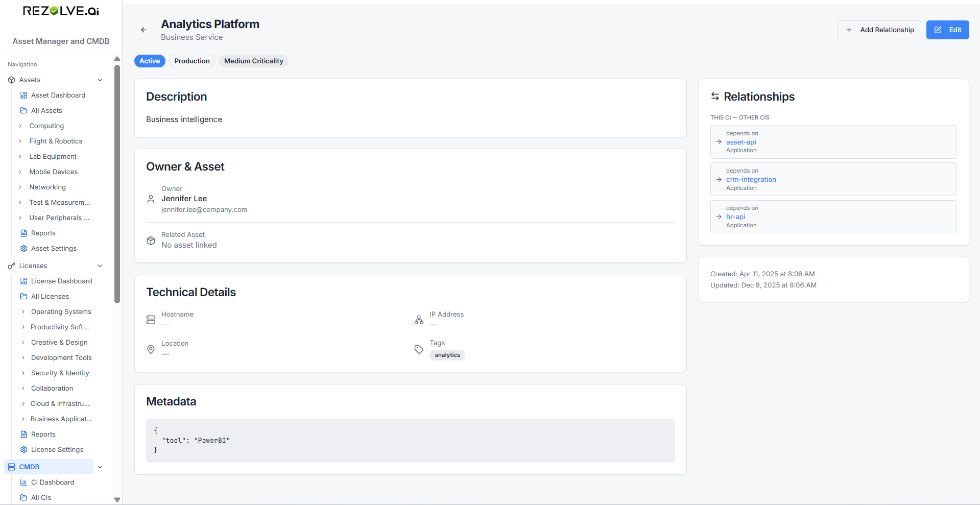This screenshot has height=505, width=980.
Task: Click the Licenses key icon
Action: [11, 266]
